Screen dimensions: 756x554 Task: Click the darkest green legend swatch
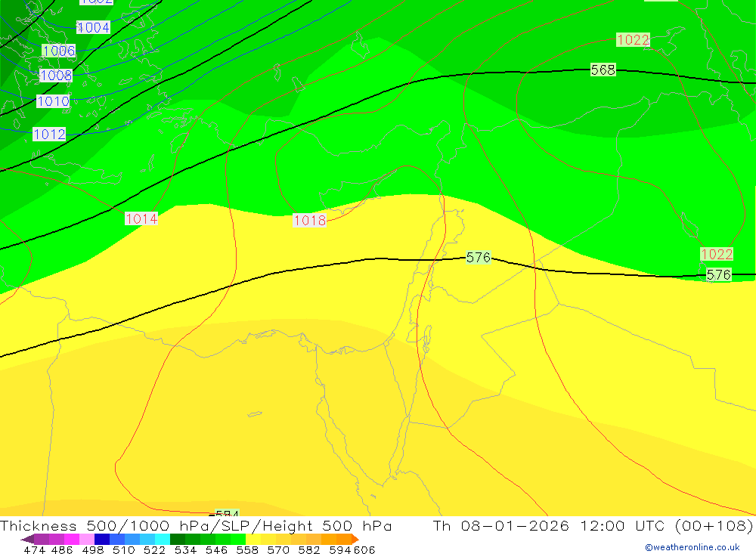coord(178,539)
